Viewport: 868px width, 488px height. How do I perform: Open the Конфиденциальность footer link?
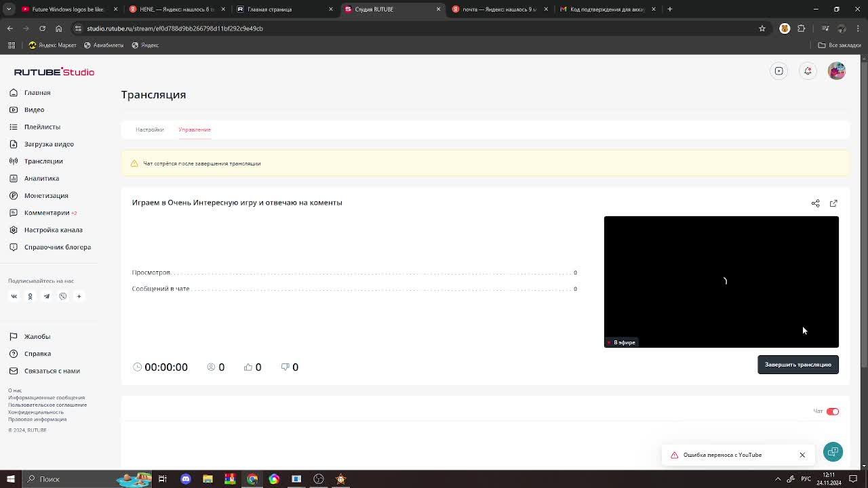click(36, 412)
